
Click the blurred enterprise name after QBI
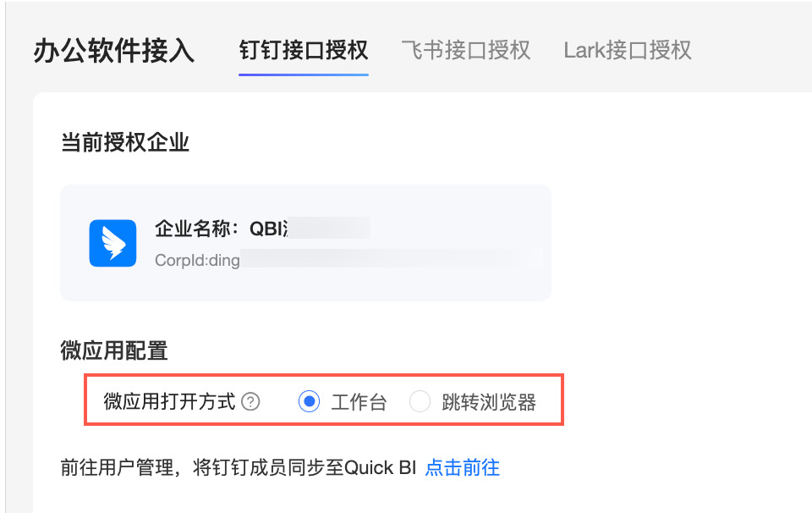tap(330, 229)
